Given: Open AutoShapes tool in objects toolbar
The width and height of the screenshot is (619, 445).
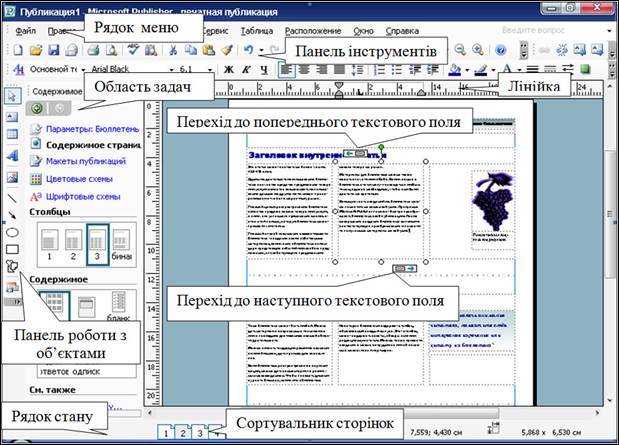Looking at the screenshot, I should click(x=12, y=266).
